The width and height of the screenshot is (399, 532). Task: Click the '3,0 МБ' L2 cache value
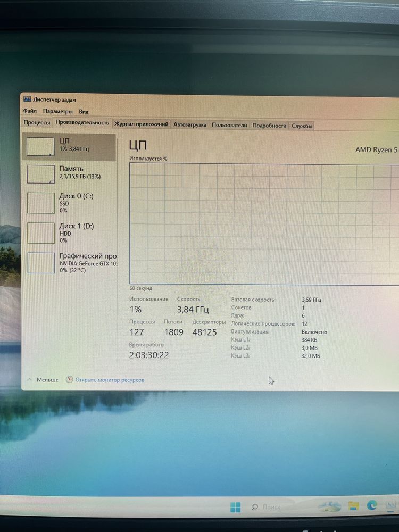(310, 348)
